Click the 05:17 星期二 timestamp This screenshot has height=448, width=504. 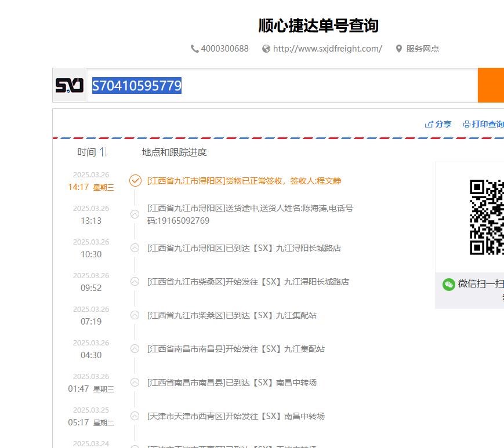(91, 422)
